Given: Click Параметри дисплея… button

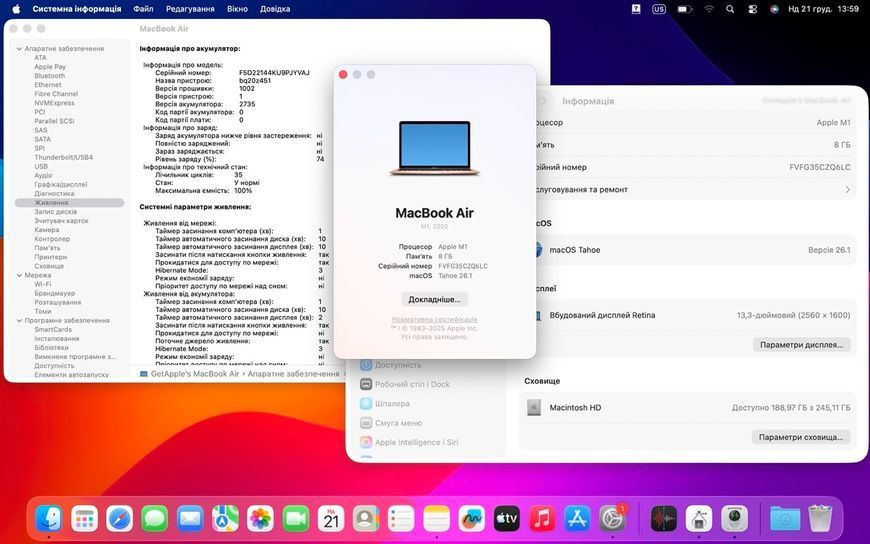Looking at the screenshot, I should coord(801,345).
